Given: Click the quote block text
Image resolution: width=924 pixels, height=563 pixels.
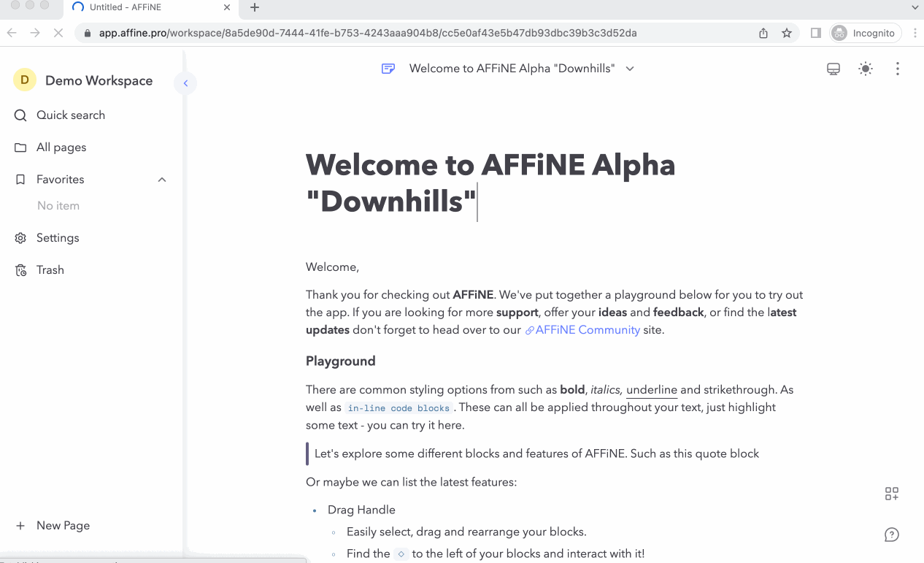Looking at the screenshot, I should pyautogui.click(x=536, y=454).
